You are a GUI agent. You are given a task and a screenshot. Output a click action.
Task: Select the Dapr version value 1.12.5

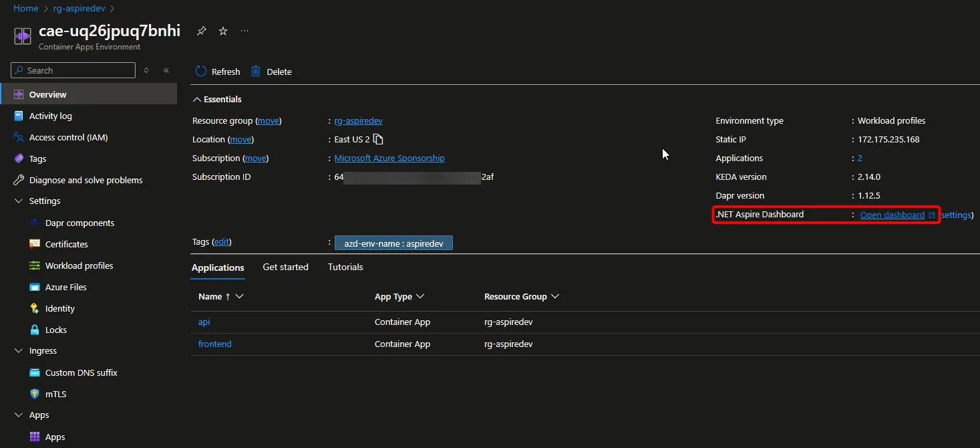(869, 195)
